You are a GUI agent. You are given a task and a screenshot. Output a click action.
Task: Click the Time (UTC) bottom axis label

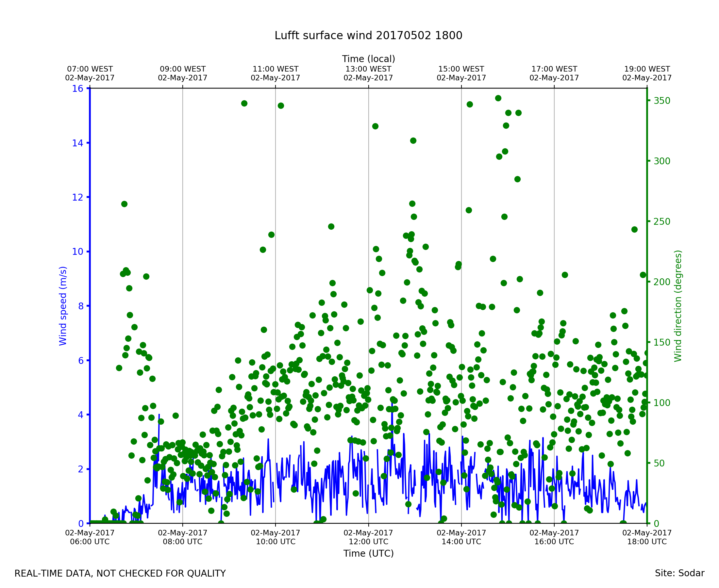click(x=368, y=553)
